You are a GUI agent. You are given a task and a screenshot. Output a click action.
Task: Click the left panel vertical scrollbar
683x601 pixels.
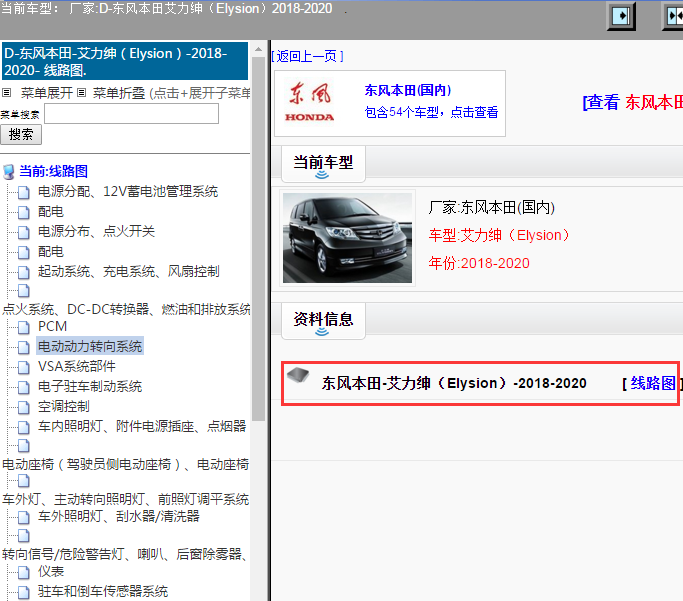point(259,239)
